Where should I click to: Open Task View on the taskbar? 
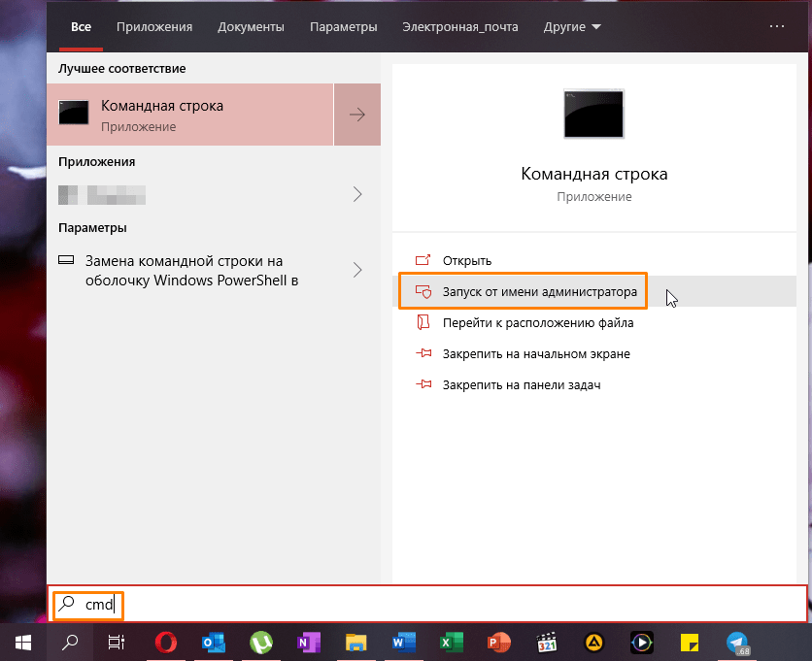point(117,643)
